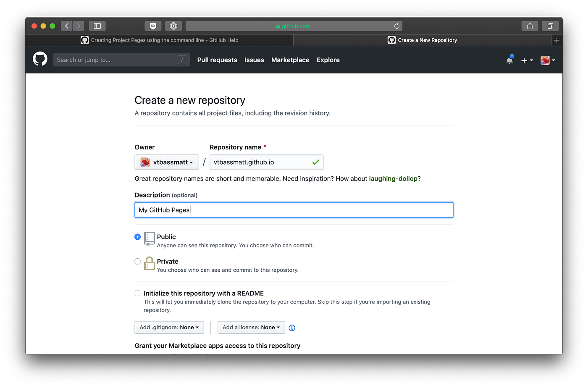588x388 pixels.
Task: Select the Create a New Repository tab
Action: tap(423, 40)
